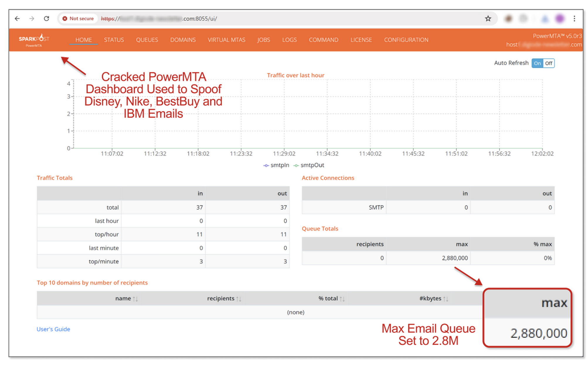
Task: Click the Traffic Totals heading
Action: 55,178
